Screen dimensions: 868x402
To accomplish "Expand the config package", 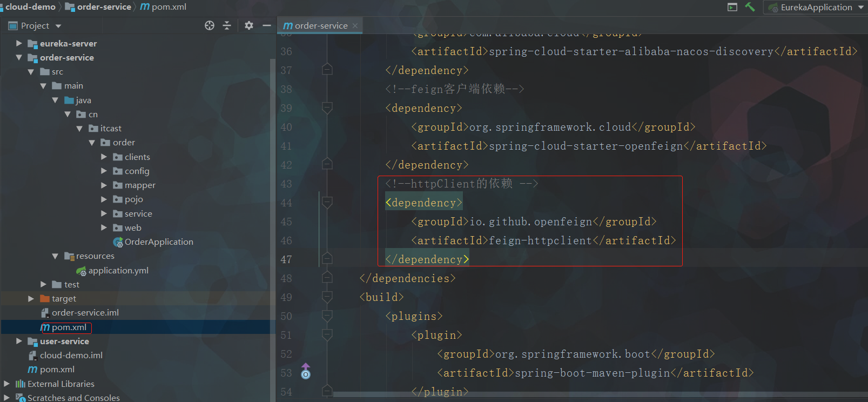I will 104,171.
